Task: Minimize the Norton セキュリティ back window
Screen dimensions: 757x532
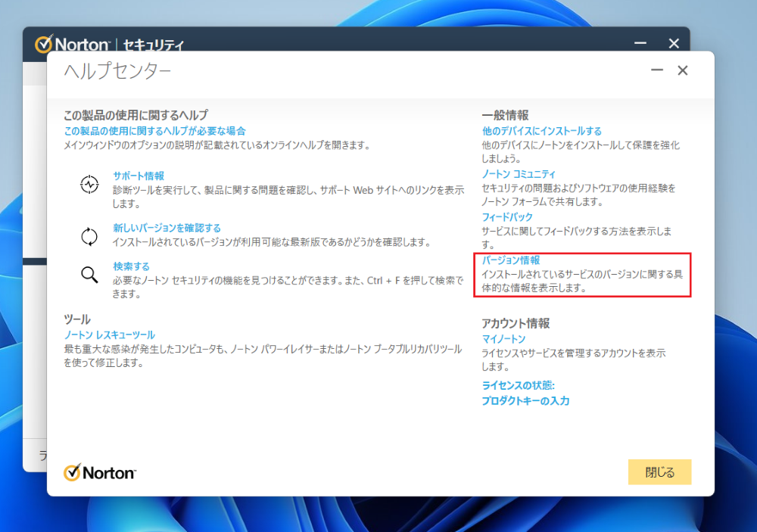Action: pos(640,43)
